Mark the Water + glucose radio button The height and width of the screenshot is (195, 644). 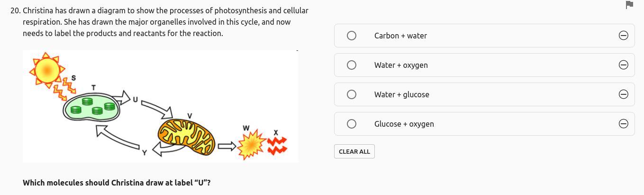(352, 94)
